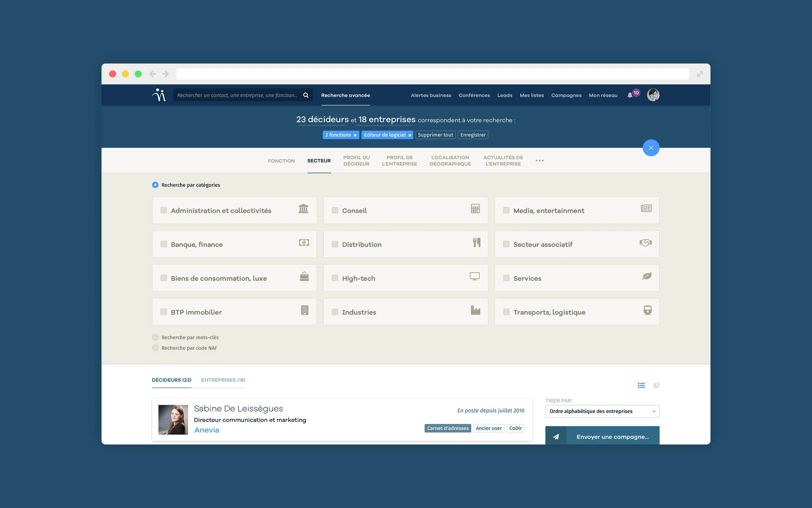
Task: Select Recherche par code NAF radio
Action: click(x=155, y=348)
